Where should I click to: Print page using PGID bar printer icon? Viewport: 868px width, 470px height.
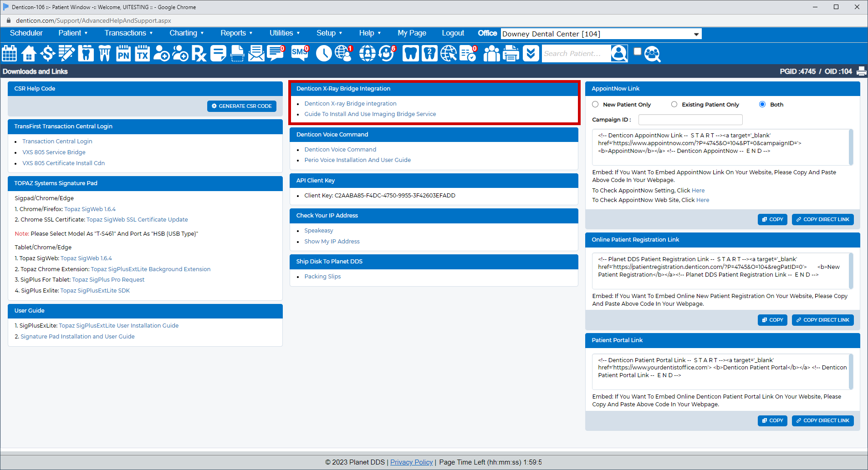tap(862, 71)
